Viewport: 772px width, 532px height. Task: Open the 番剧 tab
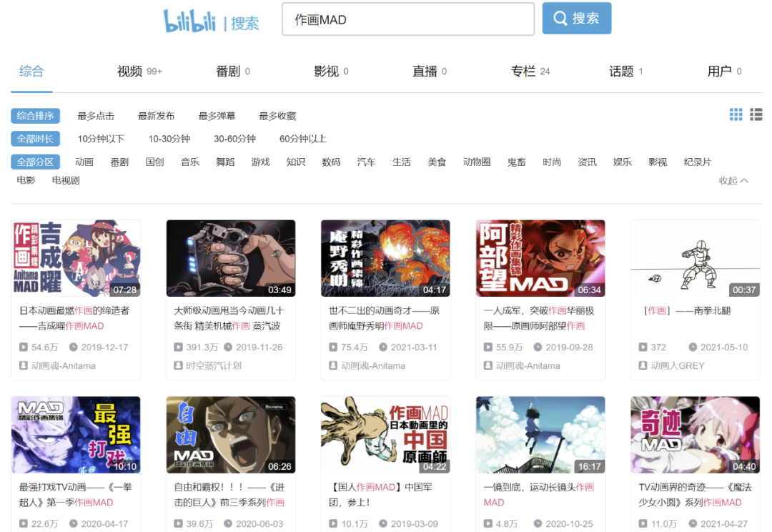click(x=233, y=72)
